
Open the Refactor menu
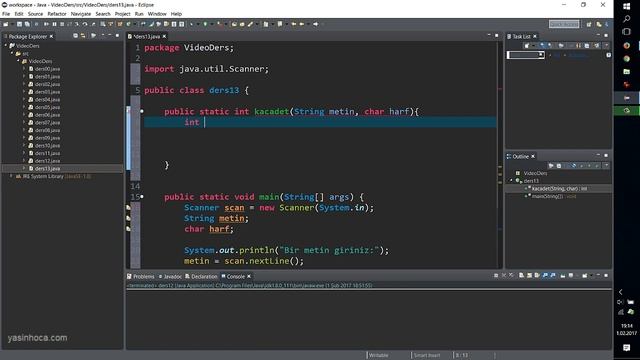pyautogui.click(x=57, y=14)
